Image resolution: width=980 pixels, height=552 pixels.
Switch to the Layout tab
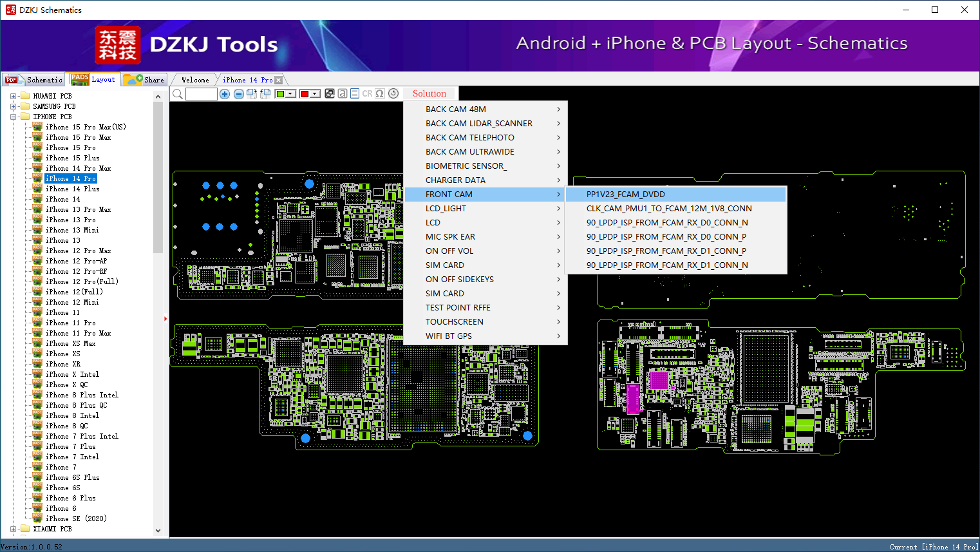93,79
